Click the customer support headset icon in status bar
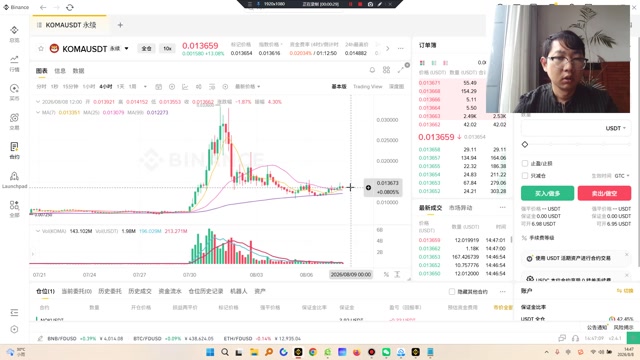Viewport: 640px width, 360px height. coord(575,338)
